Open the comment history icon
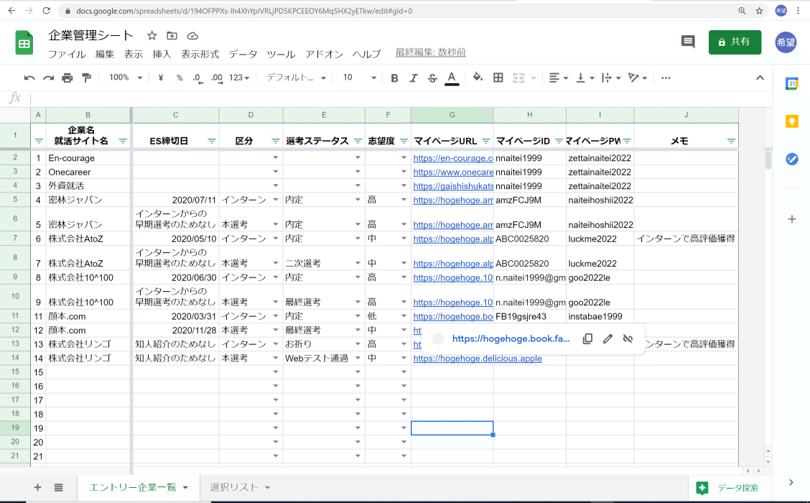The image size is (810, 503). (x=688, y=42)
